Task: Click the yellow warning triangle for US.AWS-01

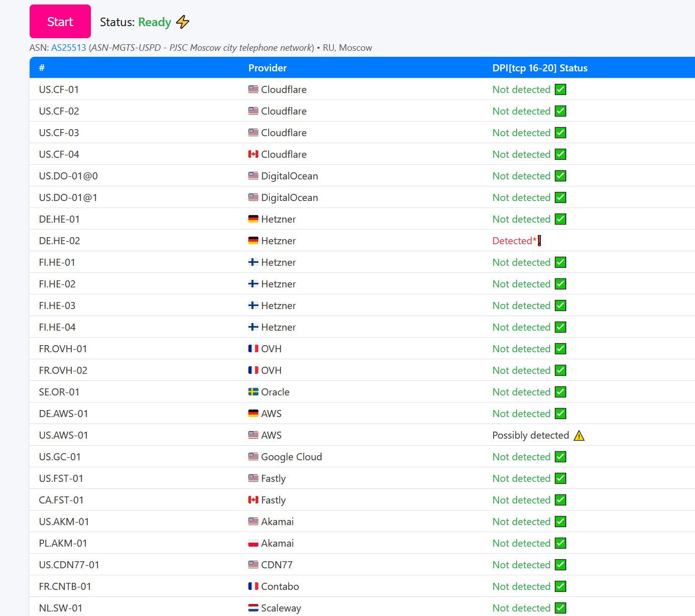Action: (579, 436)
